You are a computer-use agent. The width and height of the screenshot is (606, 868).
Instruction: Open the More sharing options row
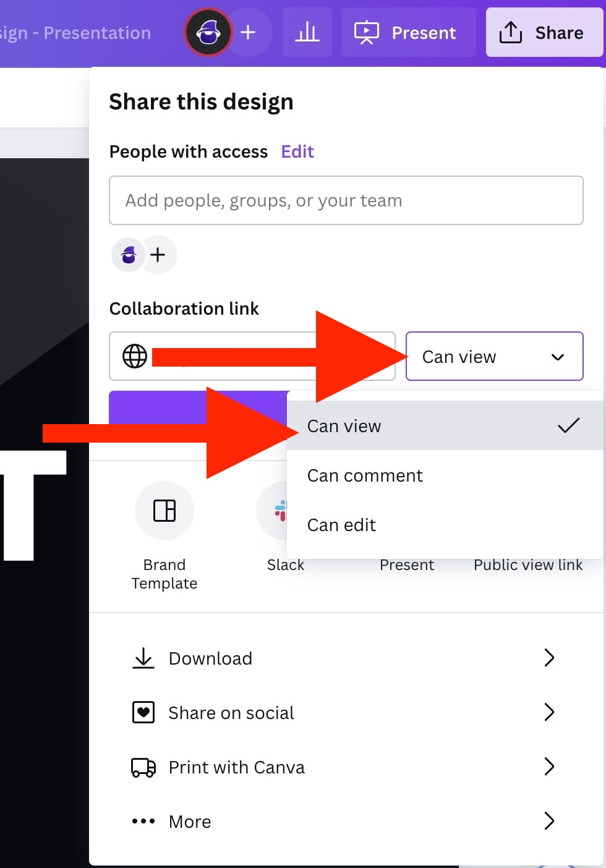(344, 821)
